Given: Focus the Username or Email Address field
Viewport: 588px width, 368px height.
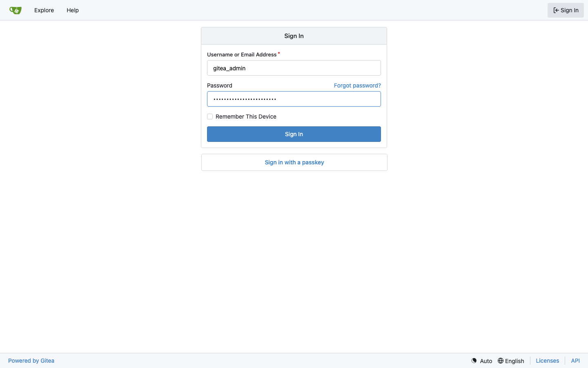Looking at the screenshot, I should tap(294, 68).
